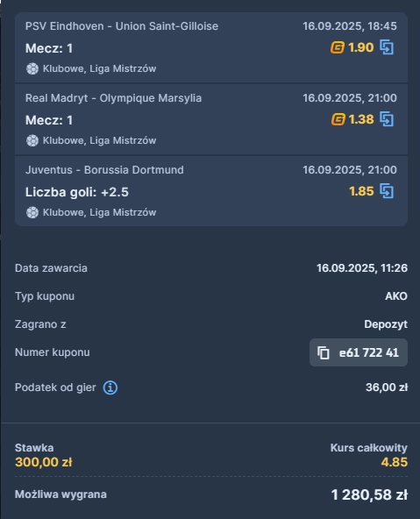420x519 pixels.
Task: Open Real Madryt - Olympique Marsylia match
Action: pos(113,98)
